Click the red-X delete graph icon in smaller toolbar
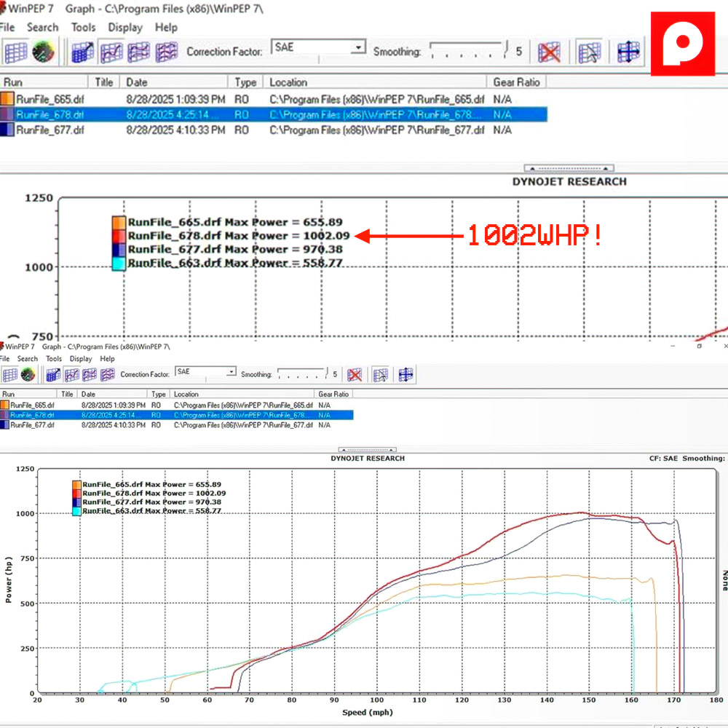This screenshot has width=728, height=728. pyautogui.click(x=355, y=375)
